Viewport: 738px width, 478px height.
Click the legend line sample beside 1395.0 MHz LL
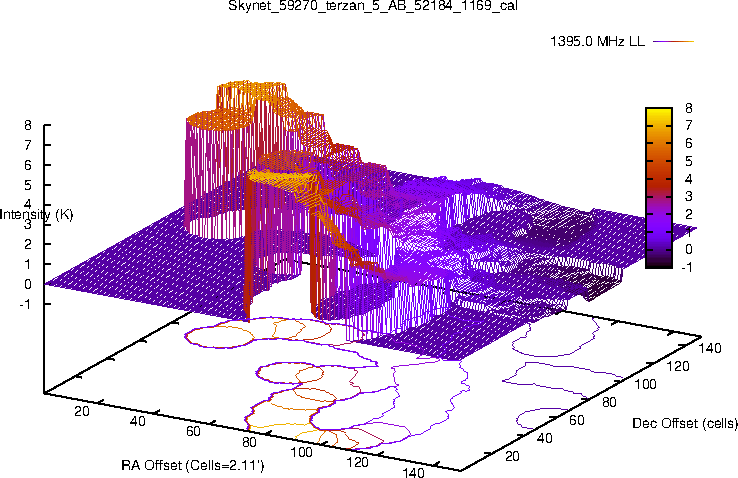[x=674, y=41]
